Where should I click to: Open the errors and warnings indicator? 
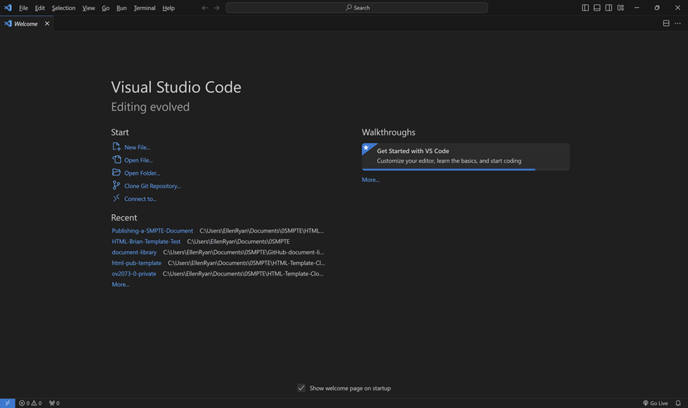point(30,403)
